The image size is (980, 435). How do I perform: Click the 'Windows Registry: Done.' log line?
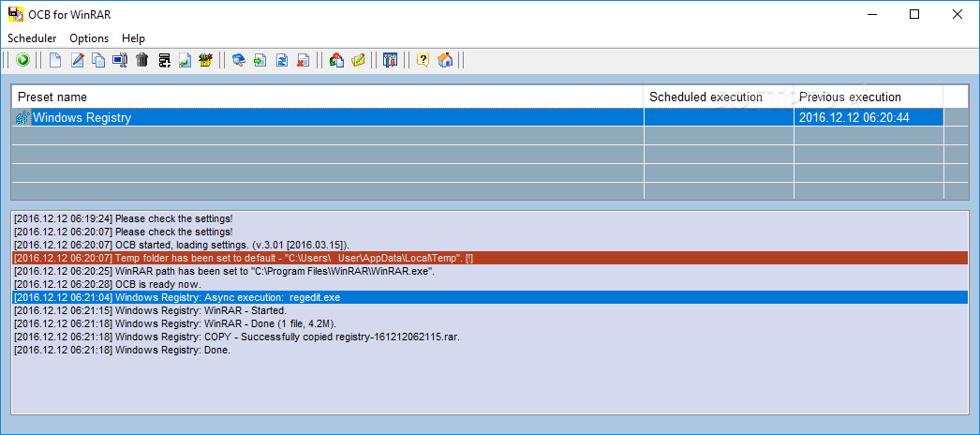point(490,350)
